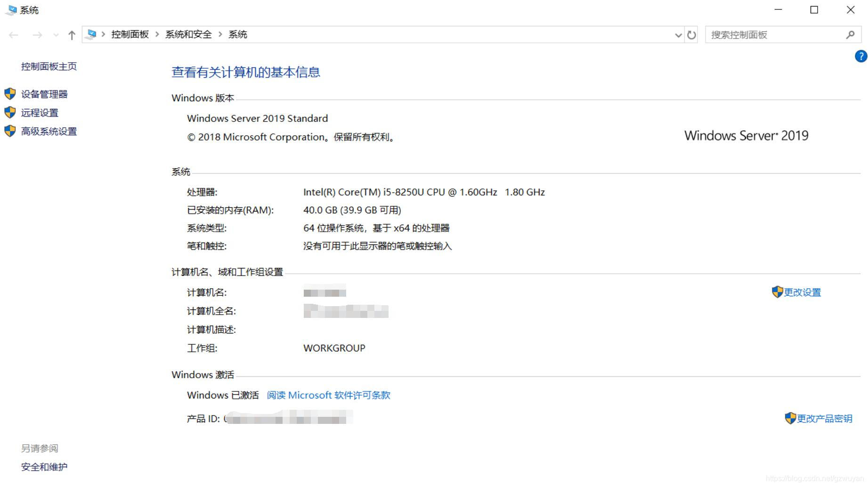This screenshot has width=868, height=487.
Task: Open 控制面板主页 link
Action: [x=49, y=66]
